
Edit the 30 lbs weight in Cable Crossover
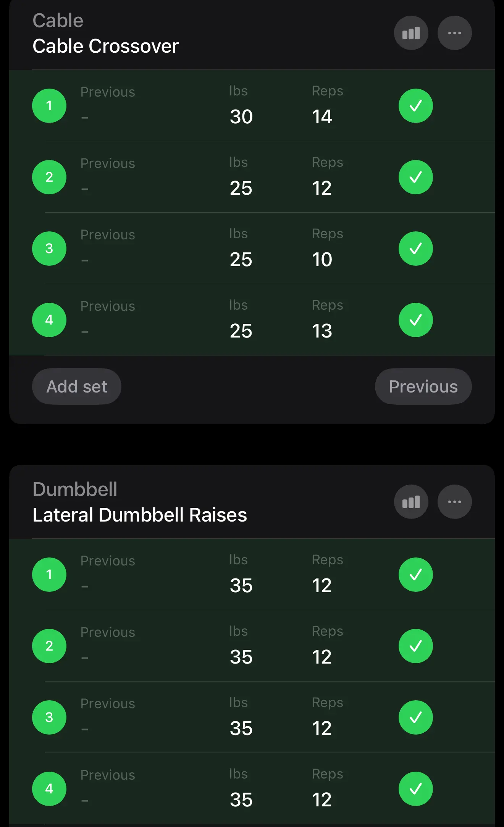click(241, 116)
